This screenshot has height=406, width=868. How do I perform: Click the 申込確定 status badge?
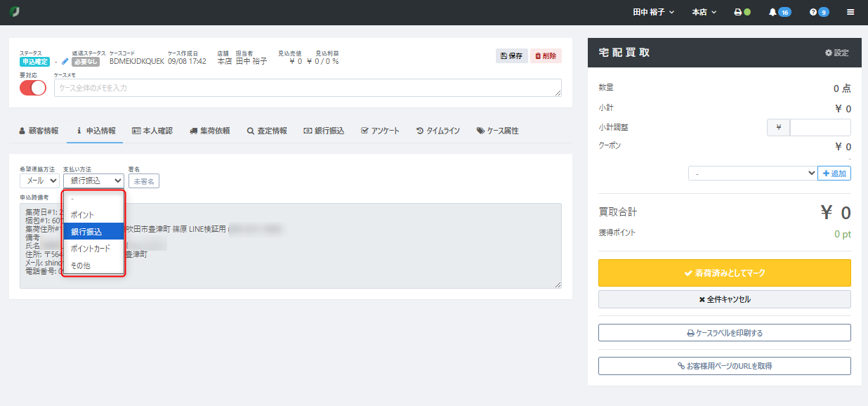click(x=36, y=62)
